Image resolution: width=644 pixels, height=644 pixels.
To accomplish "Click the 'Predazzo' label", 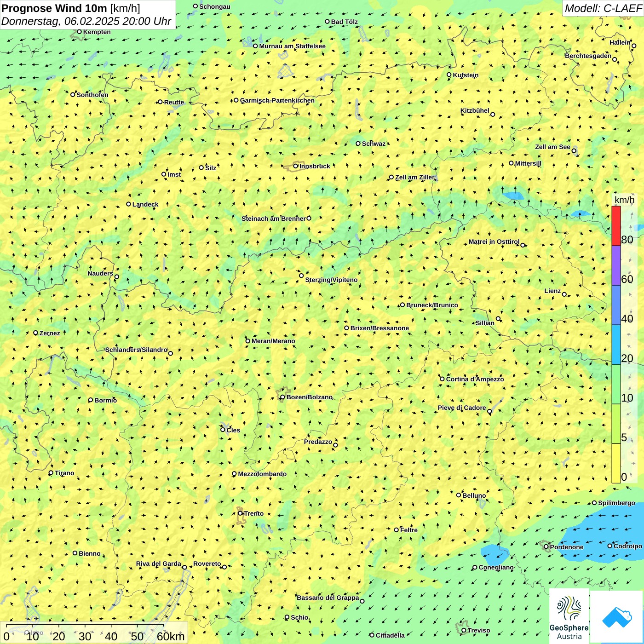I will [x=318, y=442].
